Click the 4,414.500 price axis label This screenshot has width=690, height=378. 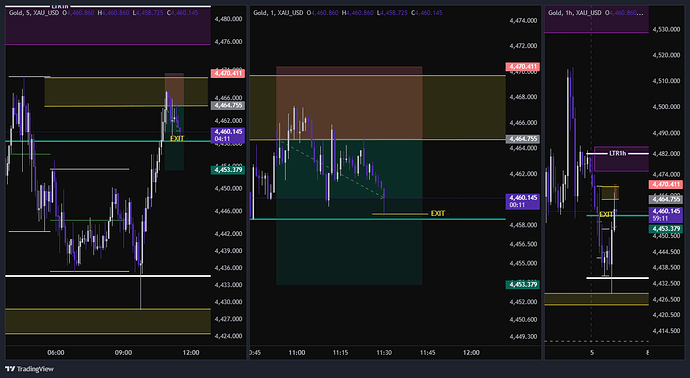click(666, 330)
